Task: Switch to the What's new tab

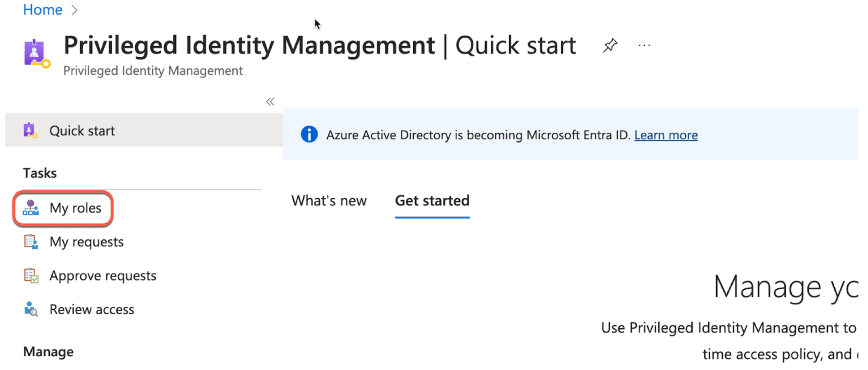Action: coord(329,201)
